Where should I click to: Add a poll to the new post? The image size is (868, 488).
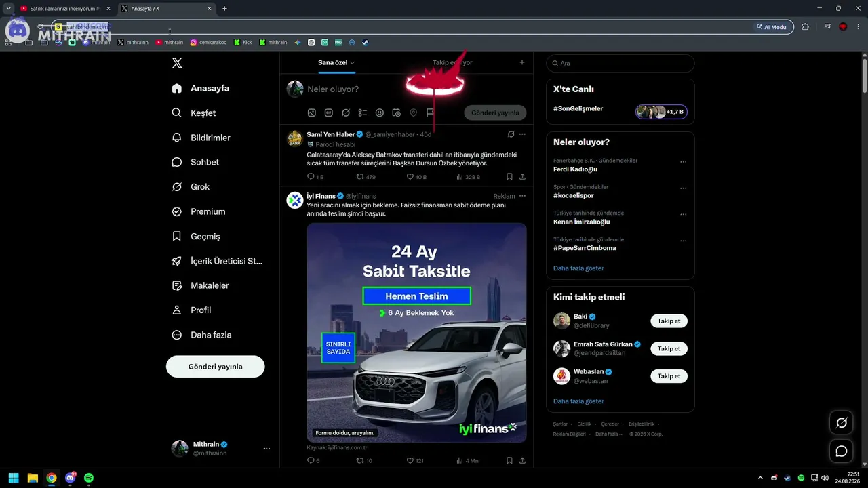click(x=363, y=113)
